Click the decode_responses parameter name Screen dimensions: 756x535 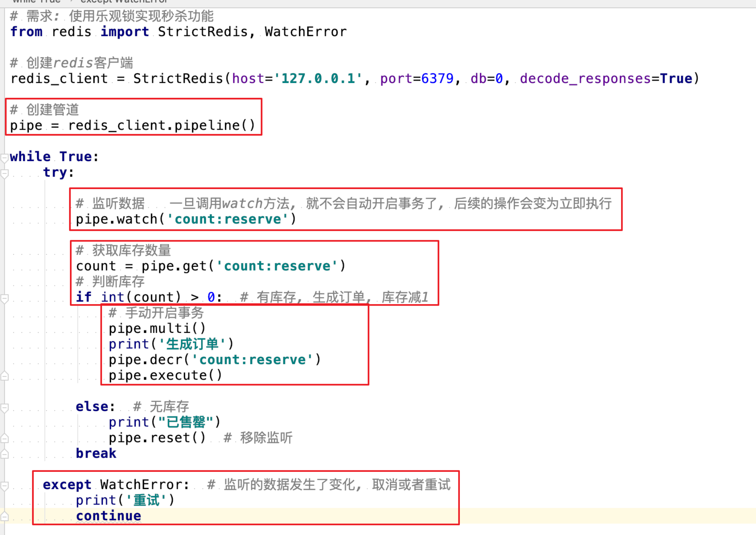(x=585, y=79)
